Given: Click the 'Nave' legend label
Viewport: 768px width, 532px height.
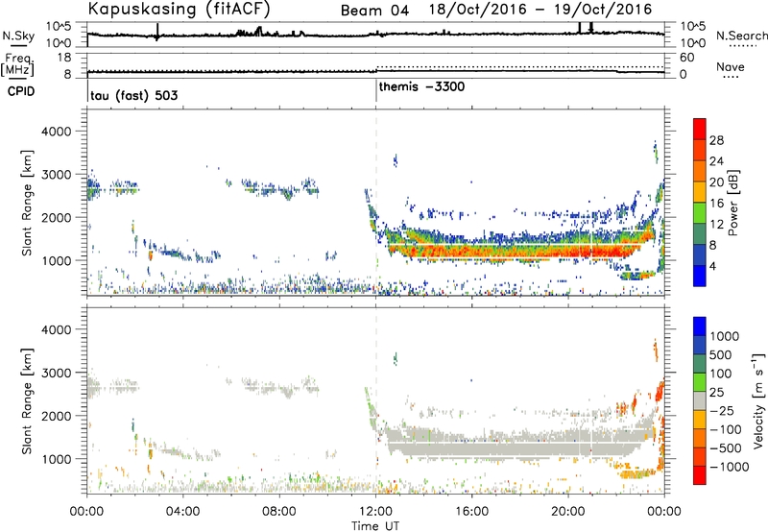Looking at the screenshot, I should pos(731,67).
